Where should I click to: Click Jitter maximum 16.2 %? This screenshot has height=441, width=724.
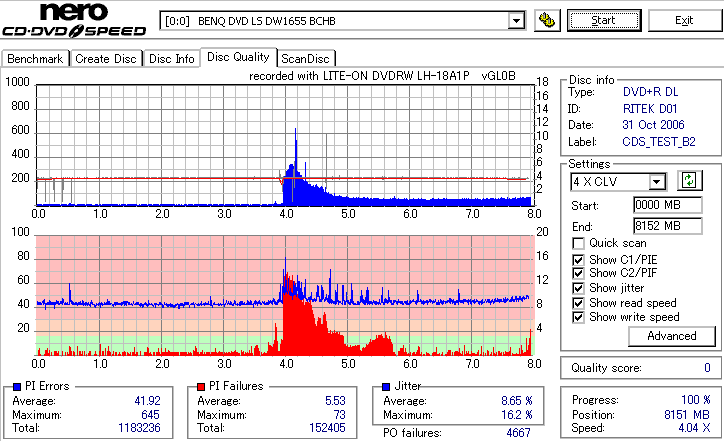[517, 415]
